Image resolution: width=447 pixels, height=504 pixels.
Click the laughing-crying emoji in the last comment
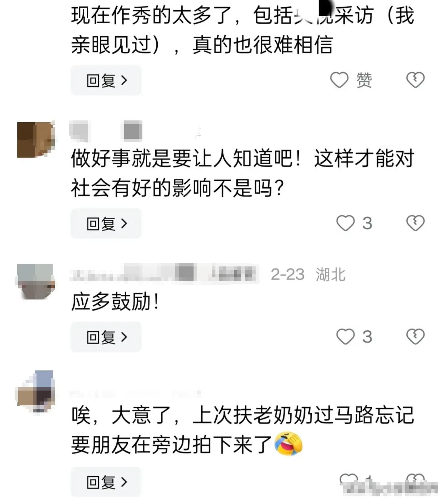click(288, 444)
